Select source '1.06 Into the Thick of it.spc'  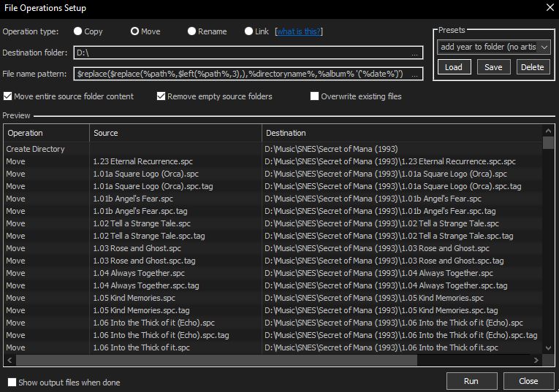(141, 348)
